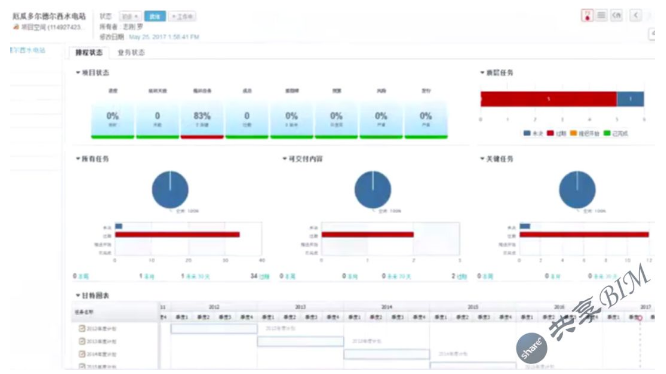Switch to list view icon in header
Viewport: 666px width, 374px height.
tap(601, 15)
